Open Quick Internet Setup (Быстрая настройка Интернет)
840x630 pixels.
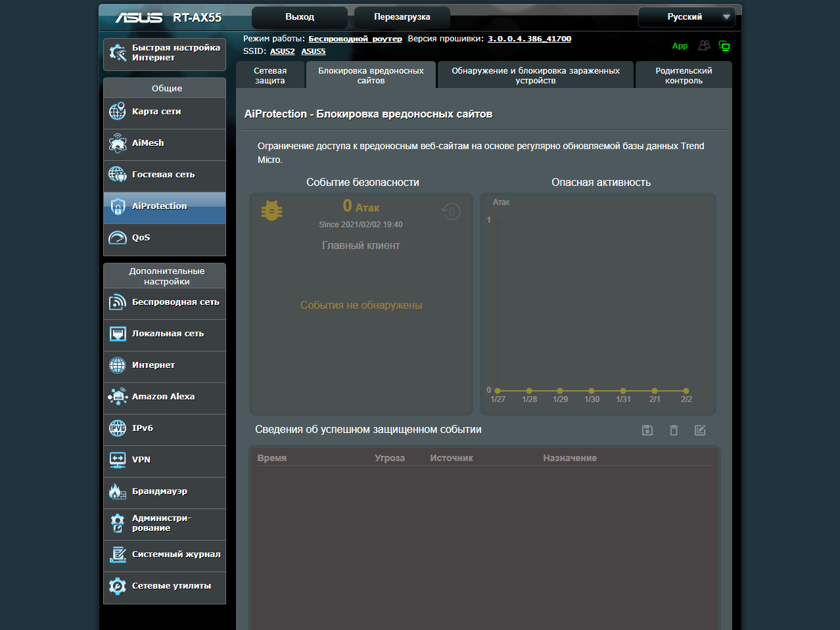[x=164, y=53]
